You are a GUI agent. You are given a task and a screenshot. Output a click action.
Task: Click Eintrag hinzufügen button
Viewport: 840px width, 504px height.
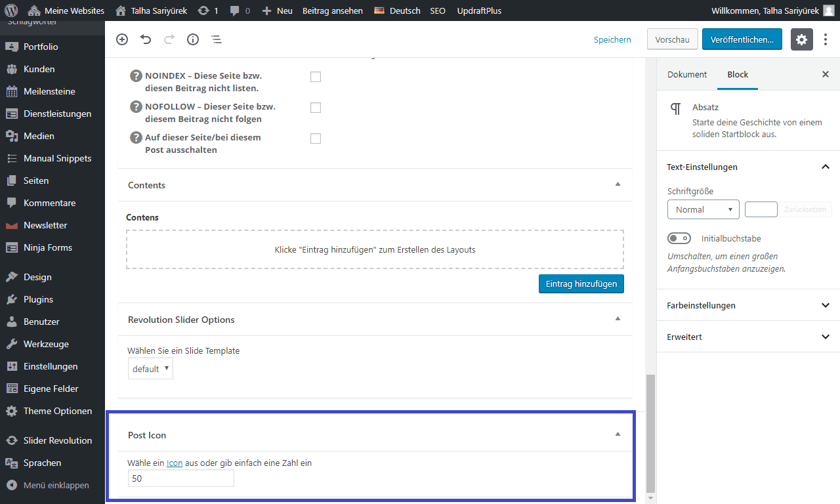pyautogui.click(x=581, y=284)
